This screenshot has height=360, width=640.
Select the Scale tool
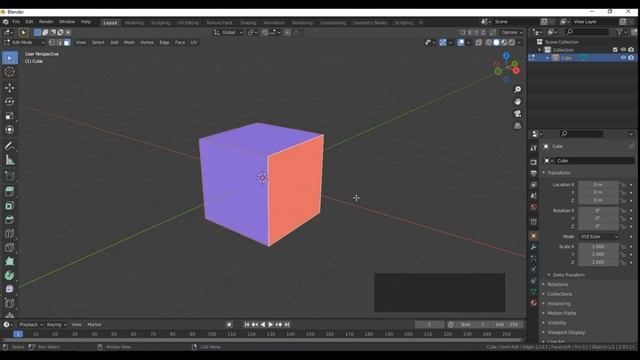[x=10, y=116]
